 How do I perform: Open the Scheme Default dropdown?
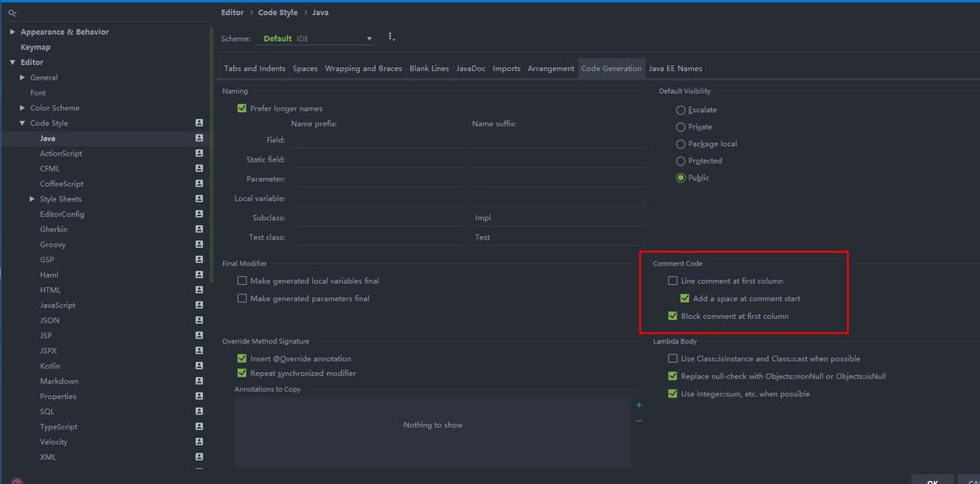click(316, 39)
